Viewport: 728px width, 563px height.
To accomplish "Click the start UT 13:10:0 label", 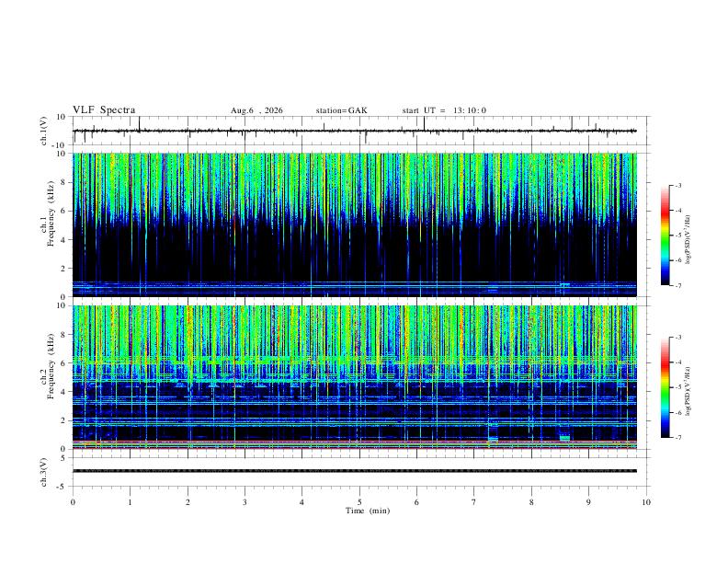I will (x=444, y=110).
